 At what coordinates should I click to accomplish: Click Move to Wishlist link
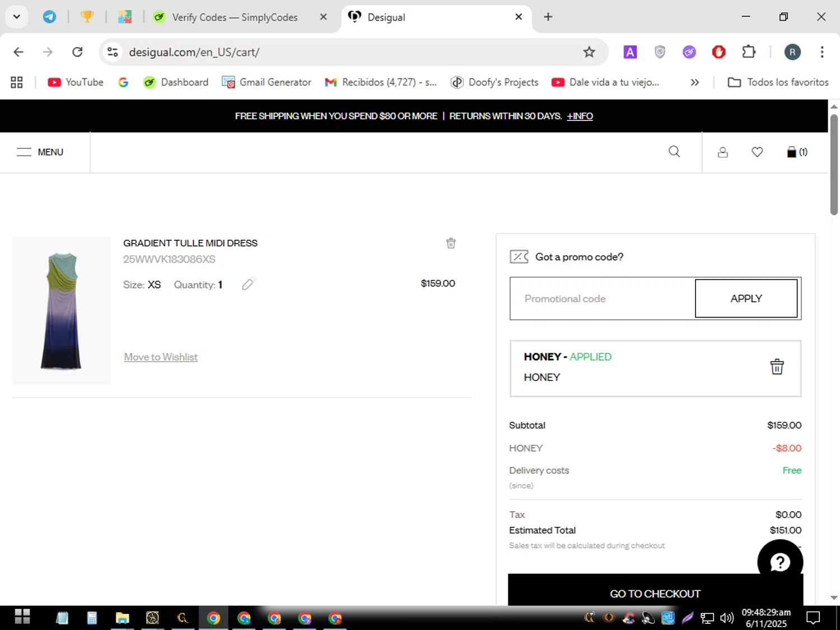(x=161, y=357)
